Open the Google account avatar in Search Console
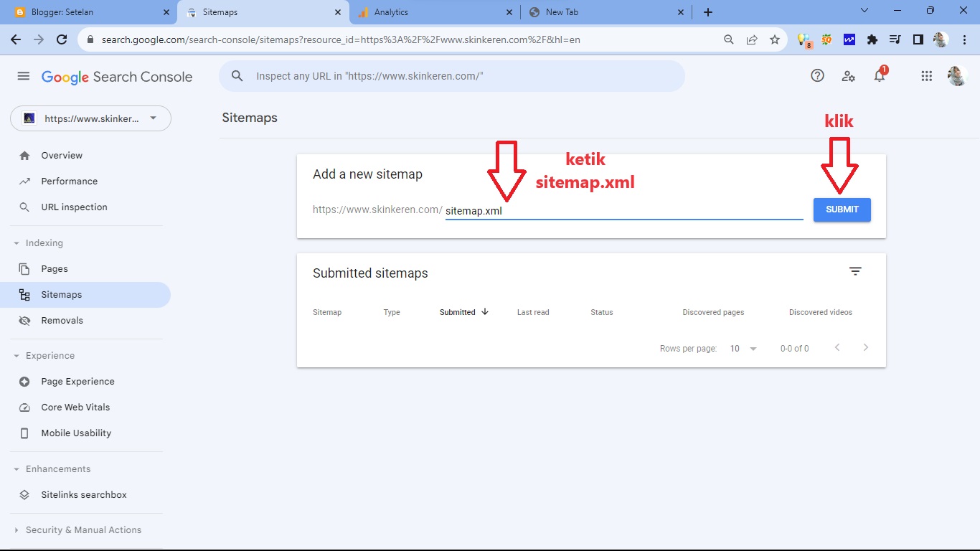 point(957,76)
